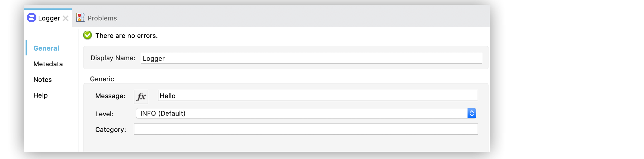Go to the Notes section
The width and height of the screenshot is (644, 159).
pyautogui.click(x=43, y=79)
